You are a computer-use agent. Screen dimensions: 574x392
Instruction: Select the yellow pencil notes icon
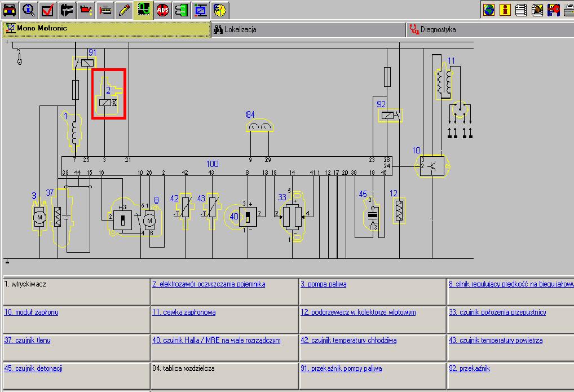click(124, 10)
